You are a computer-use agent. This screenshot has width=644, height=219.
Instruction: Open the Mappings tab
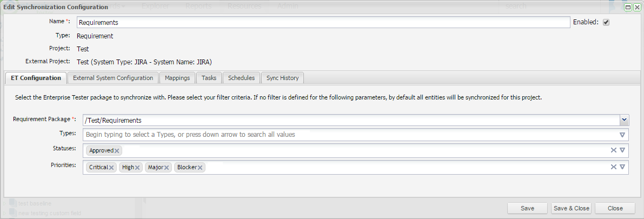[x=177, y=78]
